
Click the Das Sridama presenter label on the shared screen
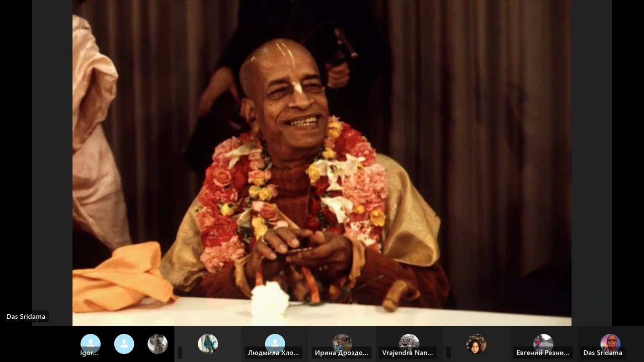tap(26, 317)
